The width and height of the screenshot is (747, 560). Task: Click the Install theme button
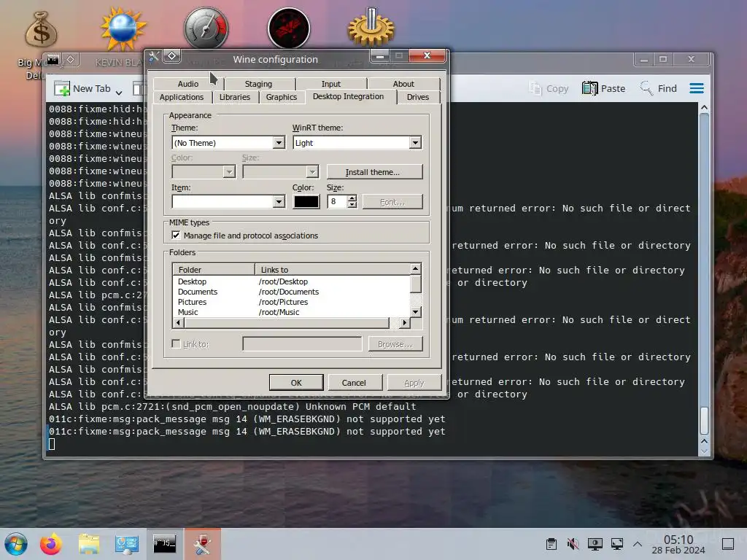[x=374, y=172]
